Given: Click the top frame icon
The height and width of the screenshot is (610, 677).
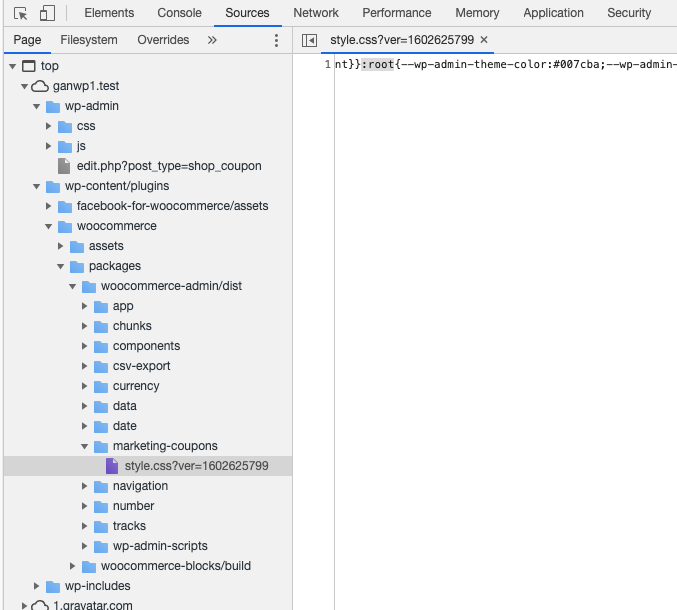Looking at the screenshot, I should (29, 66).
